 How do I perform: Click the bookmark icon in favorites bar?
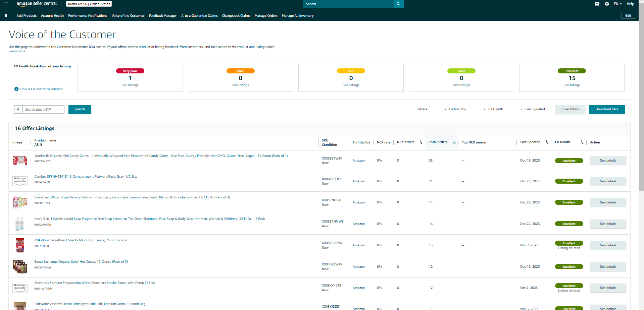6,16
